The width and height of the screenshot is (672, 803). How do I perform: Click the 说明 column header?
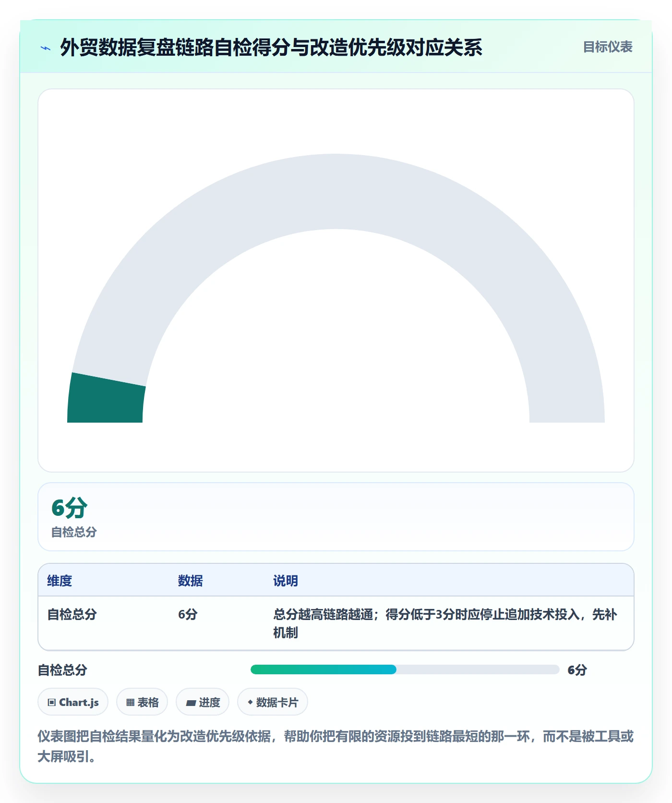286,581
